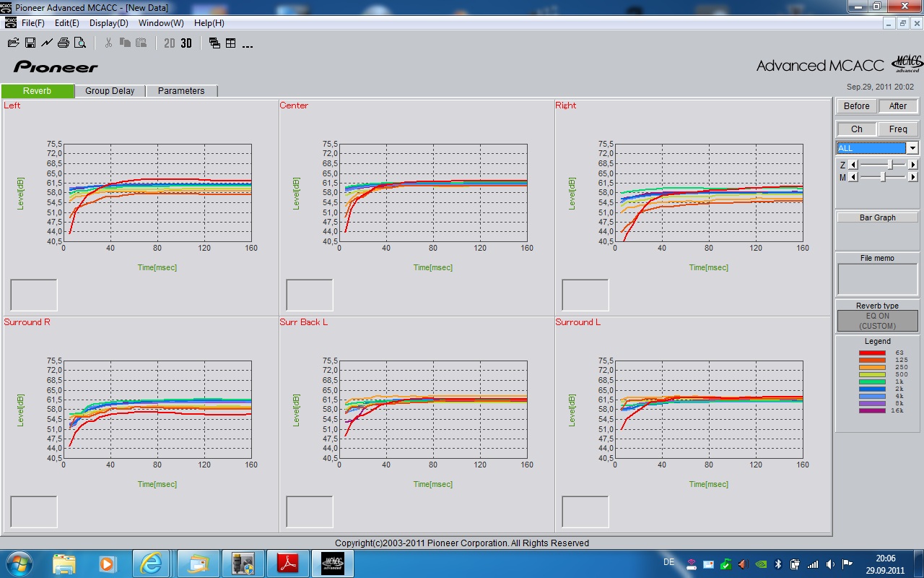This screenshot has width=924, height=578.
Task: Click the Save floppy disk icon
Action: pos(30,43)
